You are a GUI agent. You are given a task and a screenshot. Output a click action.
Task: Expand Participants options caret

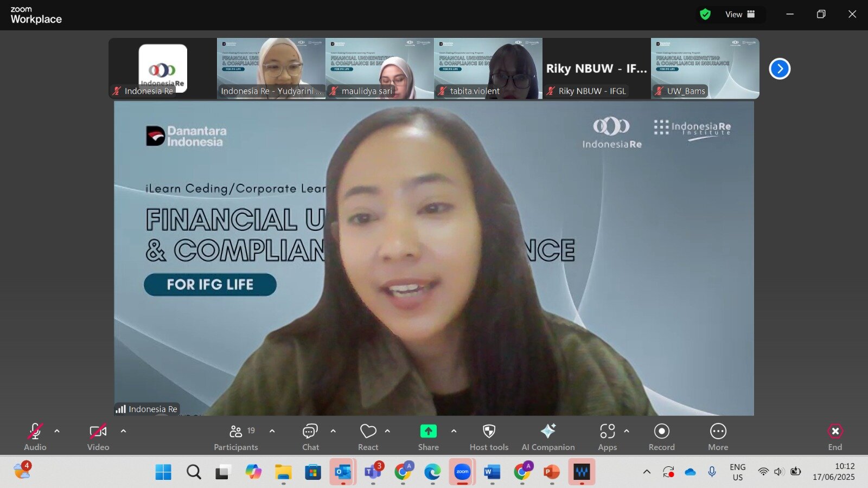pos(272,431)
